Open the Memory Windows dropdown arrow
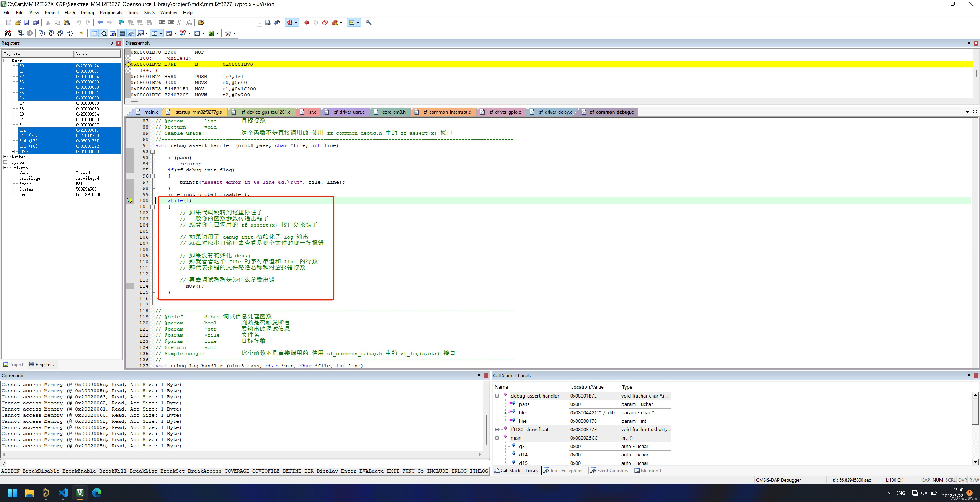The width and height of the screenshot is (980, 502). [x=161, y=33]
